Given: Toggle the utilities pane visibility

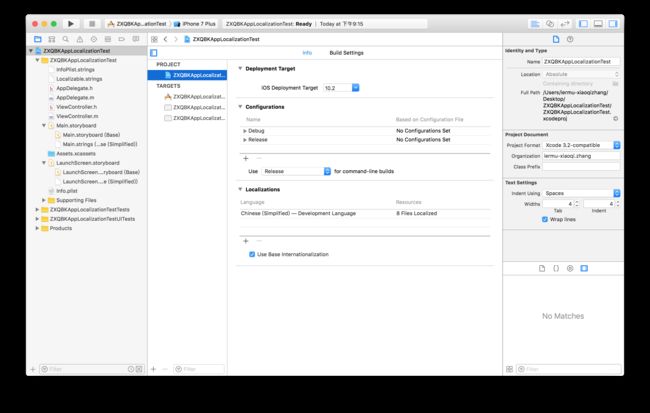Looking at the screenshot, I should [x=613, y=24].
